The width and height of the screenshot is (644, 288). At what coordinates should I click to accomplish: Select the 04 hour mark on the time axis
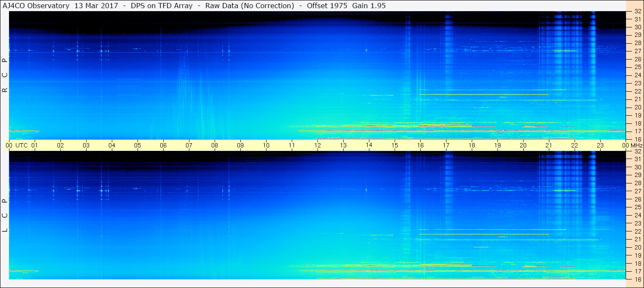click(x=112, y=145)
